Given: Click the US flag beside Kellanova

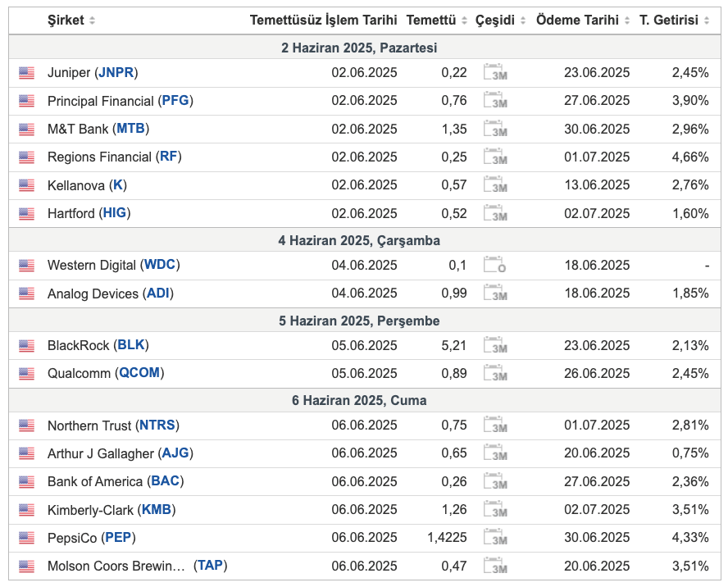Looking at the screenshot, I should (26, 185).
